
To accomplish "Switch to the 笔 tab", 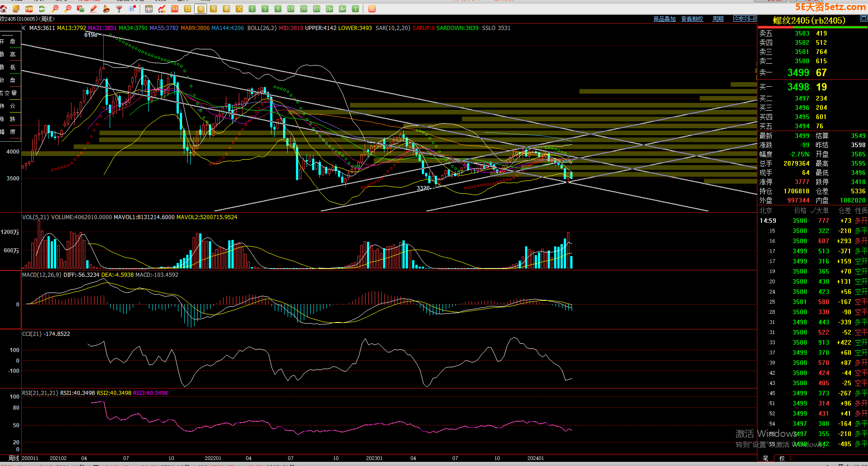I will click(x=766, y=458).
